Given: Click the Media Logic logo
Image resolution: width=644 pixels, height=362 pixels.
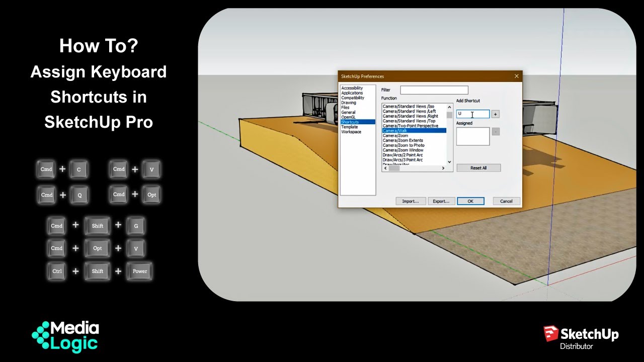Looking at the screenshot, I should (65, 336).
